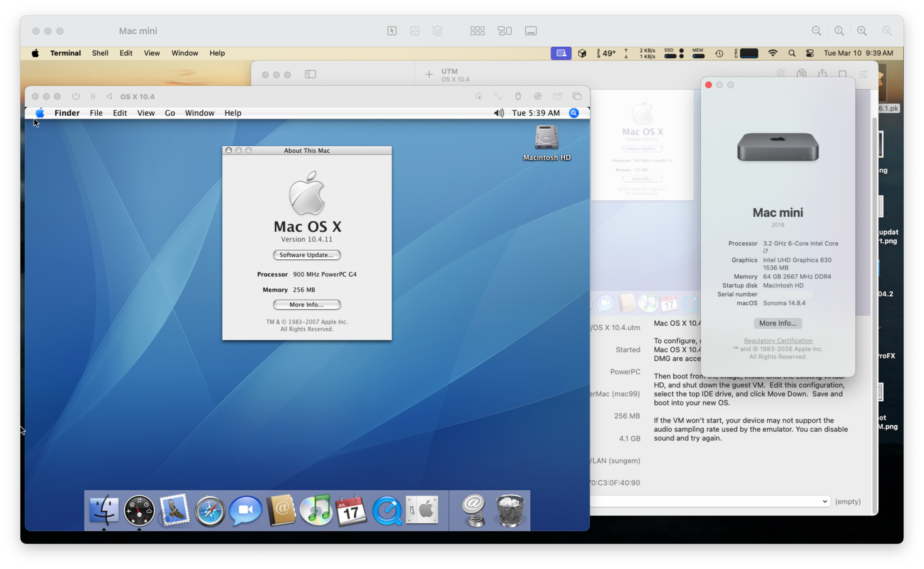Click the share icon in UTM toolbar

(x=822, y=74)
